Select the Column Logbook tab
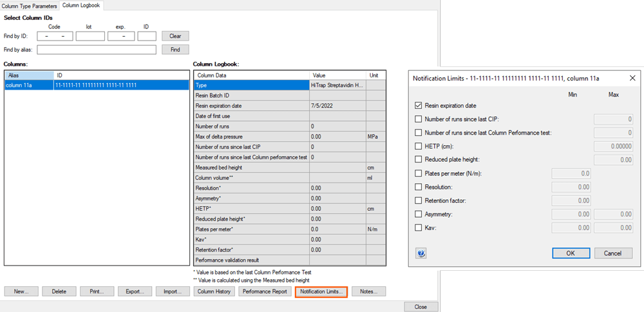This screenshot has height=312, width=644. (x=81, y=6)
